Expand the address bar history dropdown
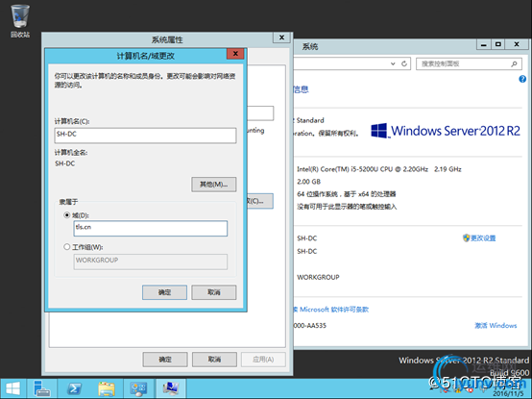 pyautogui.click(x=393, y=63)
